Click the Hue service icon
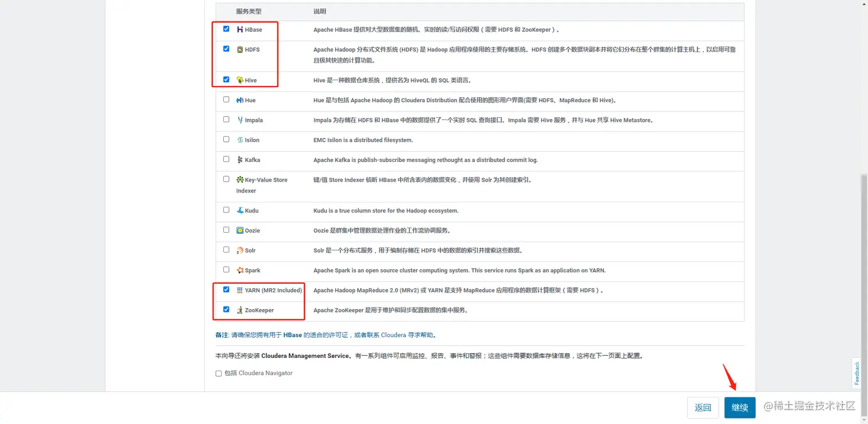This screenshot has height=424, width=868. click(x=240, y=100)
